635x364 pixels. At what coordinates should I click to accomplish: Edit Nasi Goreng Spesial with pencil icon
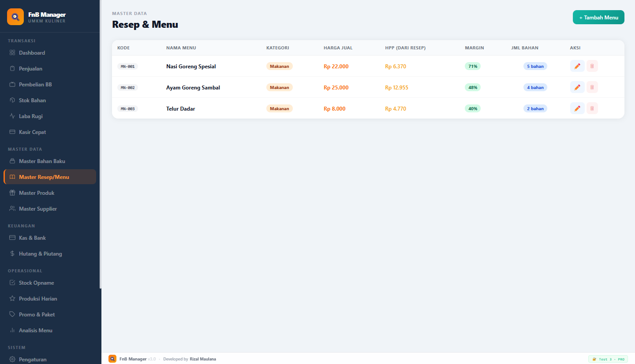click(577, 66)
